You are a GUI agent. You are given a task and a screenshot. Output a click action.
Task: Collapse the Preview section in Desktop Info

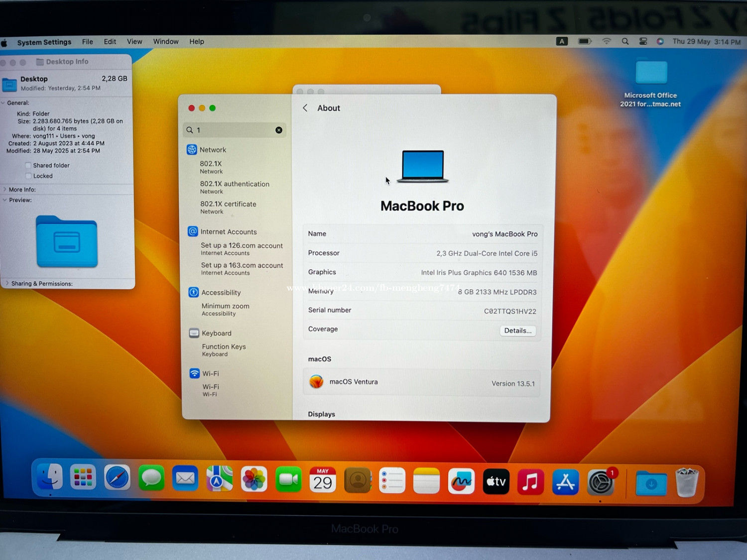pyautogui.click(x=4, y=200)
